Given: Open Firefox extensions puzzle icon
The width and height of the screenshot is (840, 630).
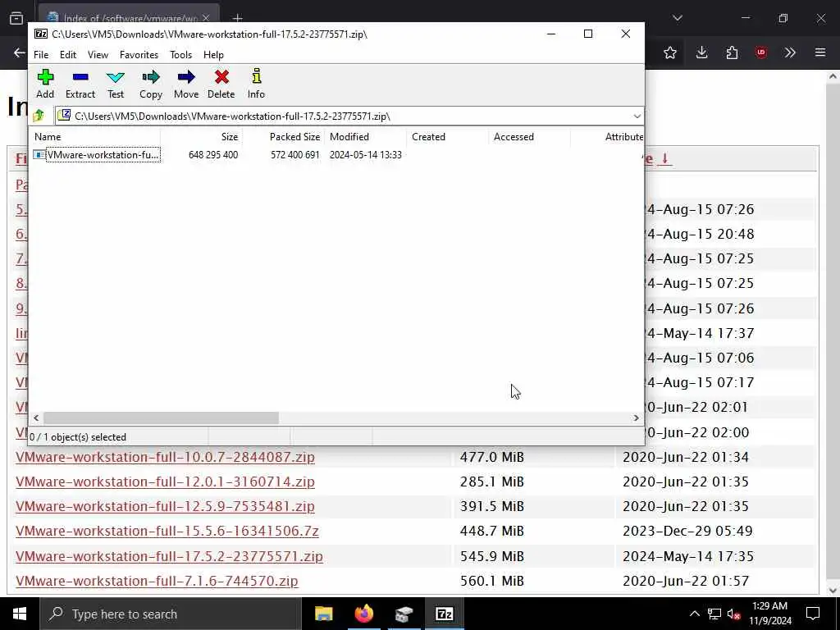Looking at the screenshot, I should pos(732,52).
